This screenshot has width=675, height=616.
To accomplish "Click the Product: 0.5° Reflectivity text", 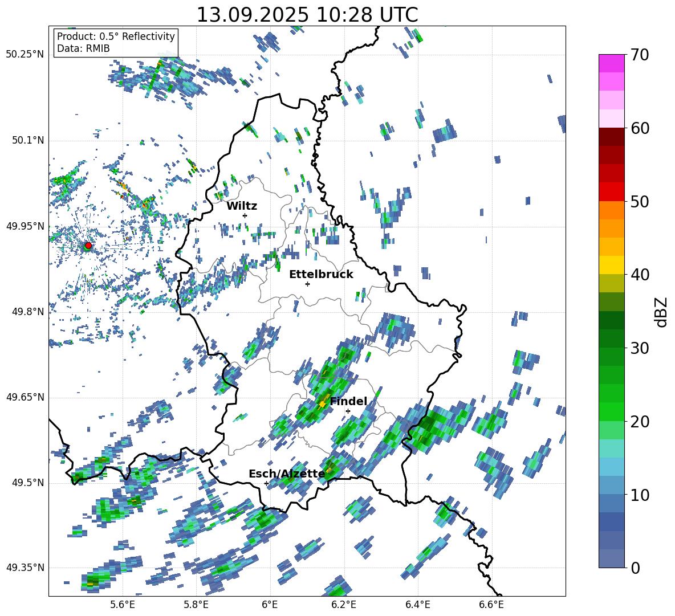I will click(x=116, y=36).
